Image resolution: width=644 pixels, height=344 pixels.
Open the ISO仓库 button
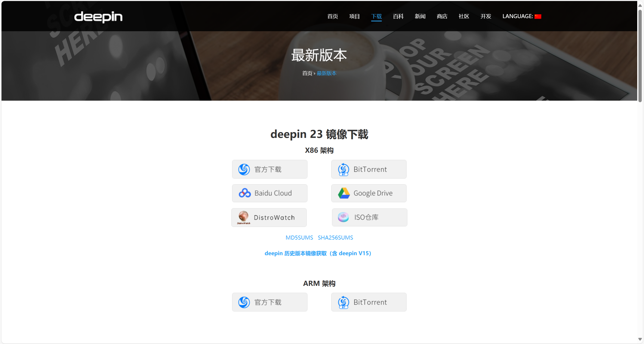point(370,217)
